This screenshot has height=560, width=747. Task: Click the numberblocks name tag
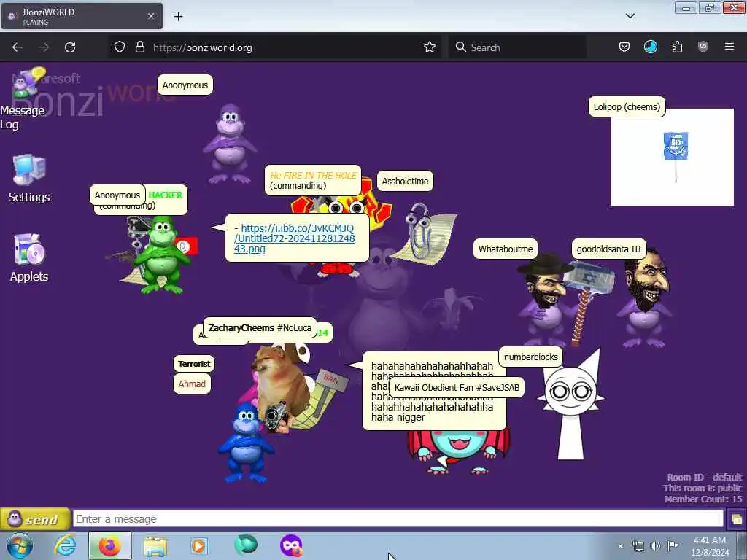click(530, 357)
